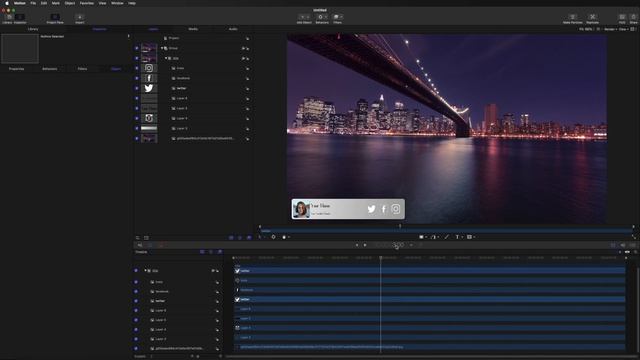Toggle Layer 6 activation checkbox in Layers list
Screen dimensions: 640x360
[137, 98]
